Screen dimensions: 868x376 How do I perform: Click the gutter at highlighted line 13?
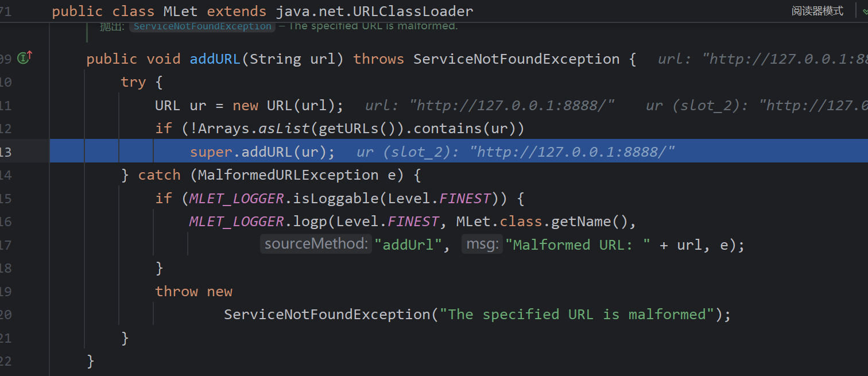tap(17, 152)
